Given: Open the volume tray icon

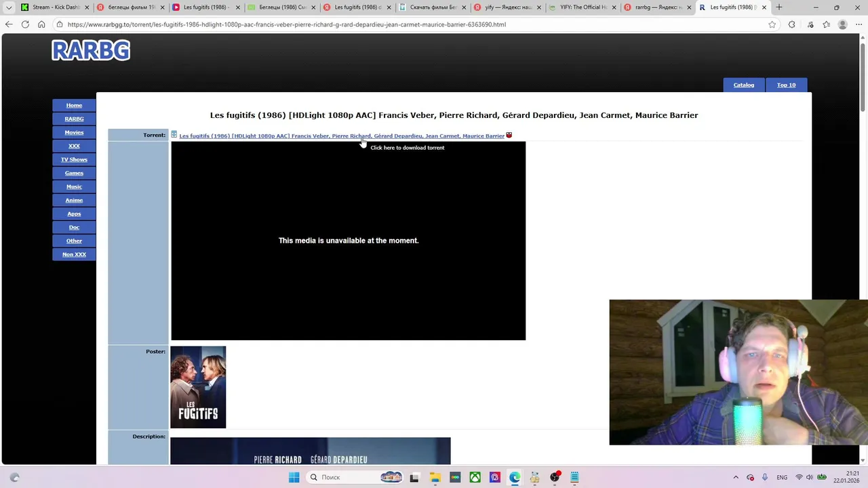Looking at the screenshot, I should tap(809, 477).
